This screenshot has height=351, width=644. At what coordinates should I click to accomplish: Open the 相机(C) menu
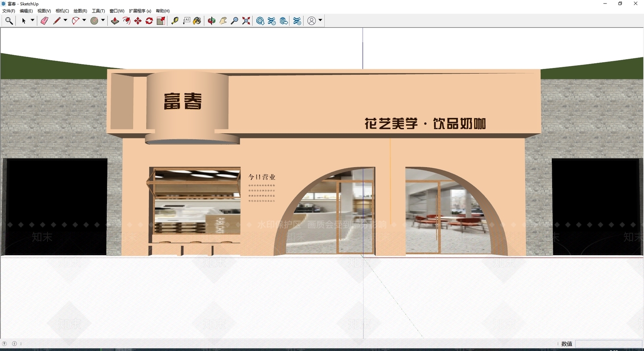click(x=62, y=11)
